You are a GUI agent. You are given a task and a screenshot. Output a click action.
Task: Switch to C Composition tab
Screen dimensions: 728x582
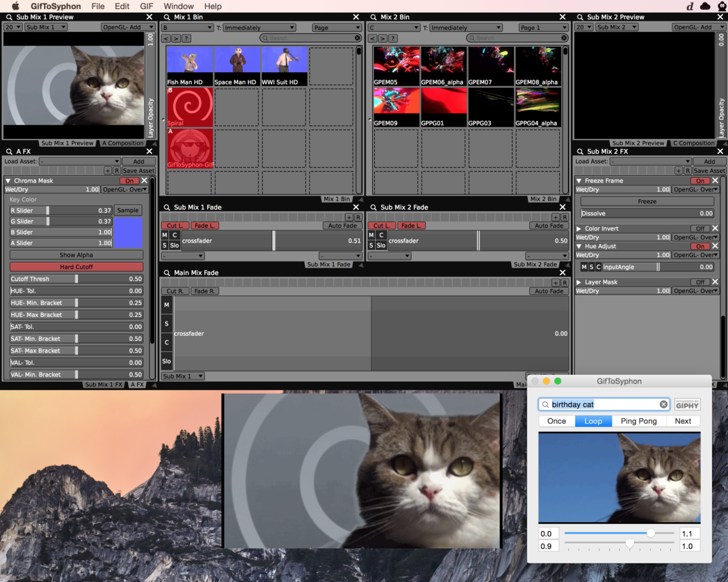[x=694, y=143]
